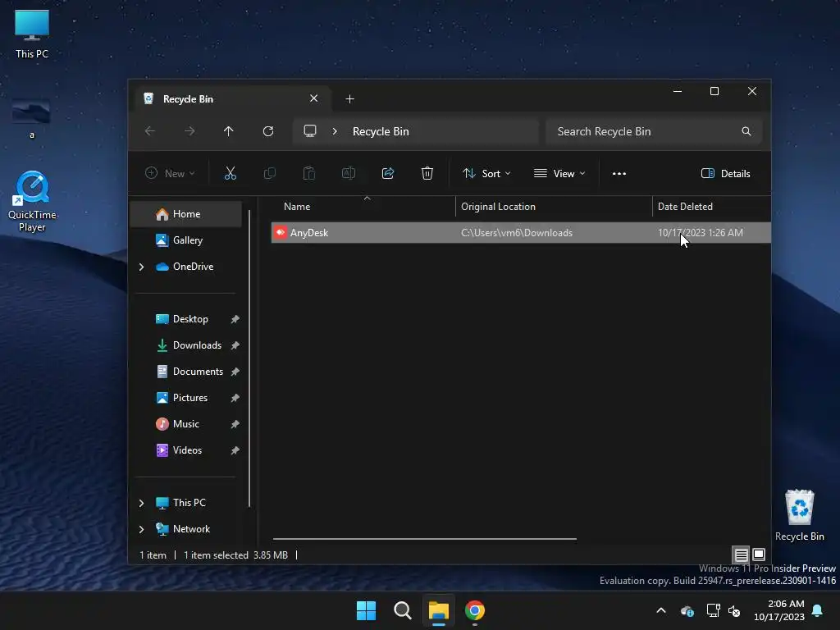The height and width of the screenshot is (630, 840).
Task: Select the AnyDesk file row
Action: pyautogui.click(x=521, y=232)
